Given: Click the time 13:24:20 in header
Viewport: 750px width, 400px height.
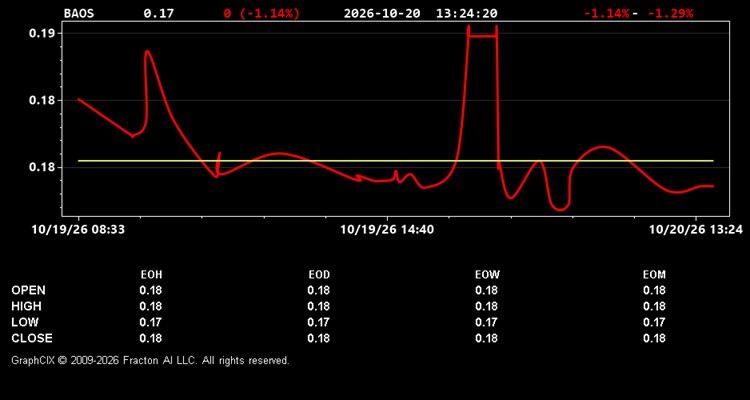Looking at the screenshot, I should 466,13.
